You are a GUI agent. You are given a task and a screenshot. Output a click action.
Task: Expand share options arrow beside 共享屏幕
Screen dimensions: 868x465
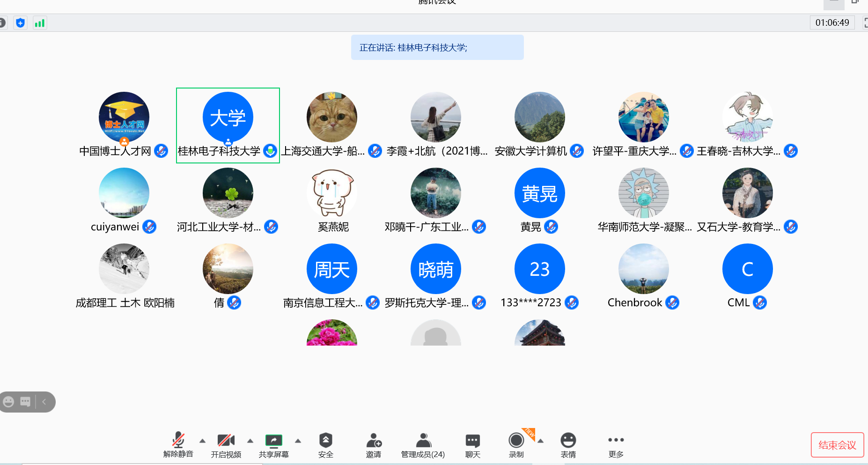click(x=298, y=441)
